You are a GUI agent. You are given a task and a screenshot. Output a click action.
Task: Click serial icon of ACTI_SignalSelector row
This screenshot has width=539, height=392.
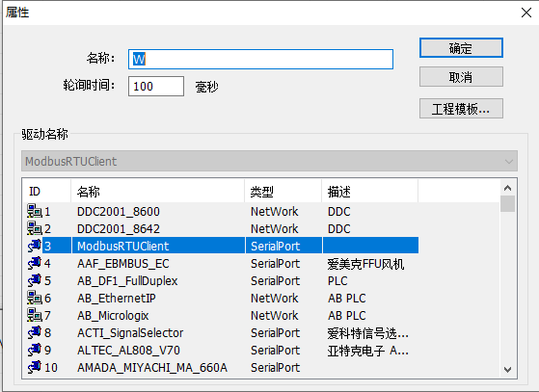point(35,332)
